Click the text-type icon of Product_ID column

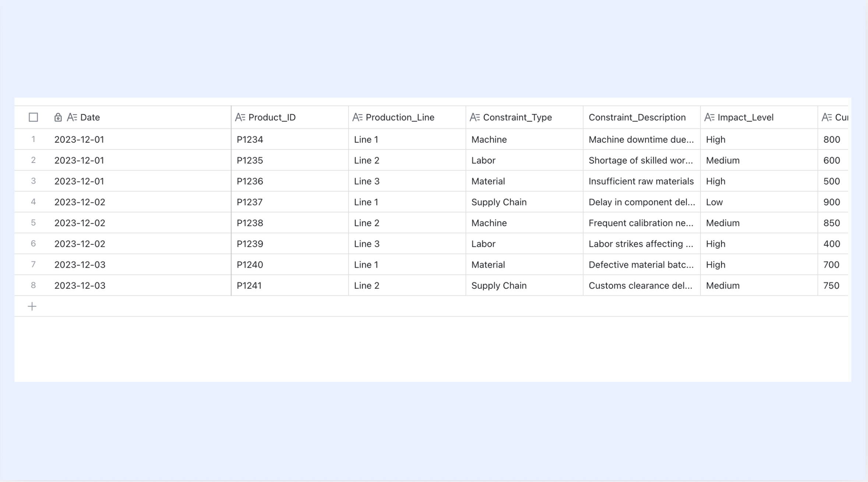pos(240,117)
